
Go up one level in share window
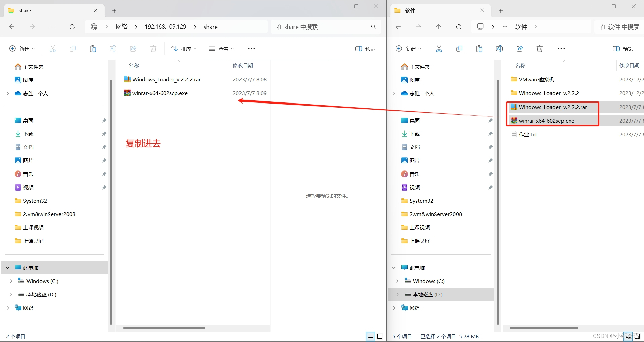pyautogui.click(x=52, y=27)
